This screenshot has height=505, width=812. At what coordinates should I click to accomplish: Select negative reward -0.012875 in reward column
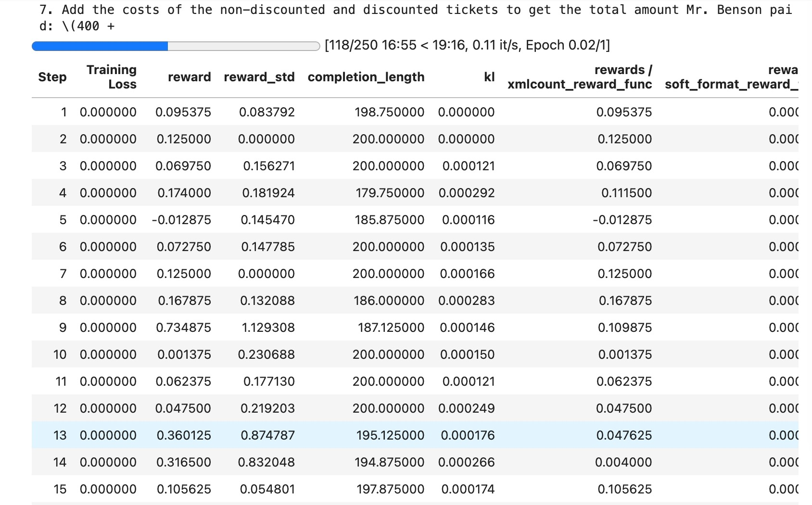181,220
